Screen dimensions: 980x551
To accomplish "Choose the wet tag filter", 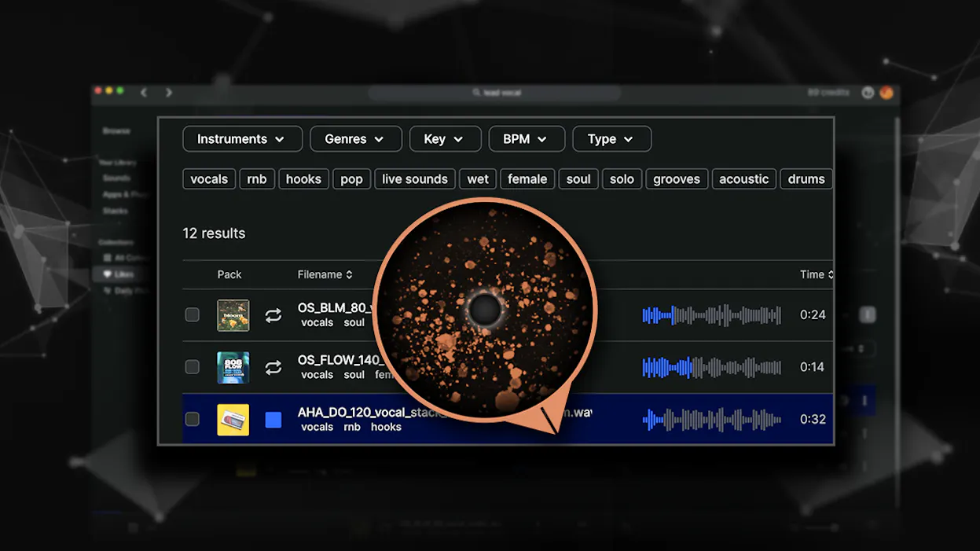I will click(x=478, y=179).
